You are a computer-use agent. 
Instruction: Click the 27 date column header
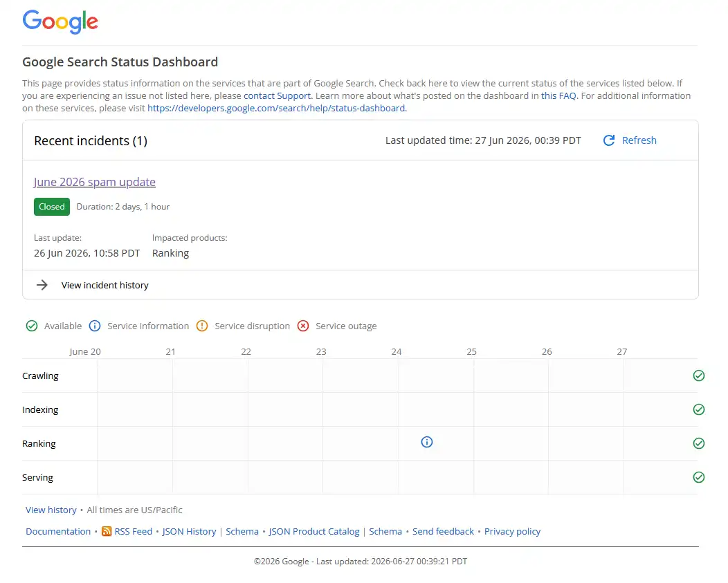pyautogui.click(x=621, y=351)
